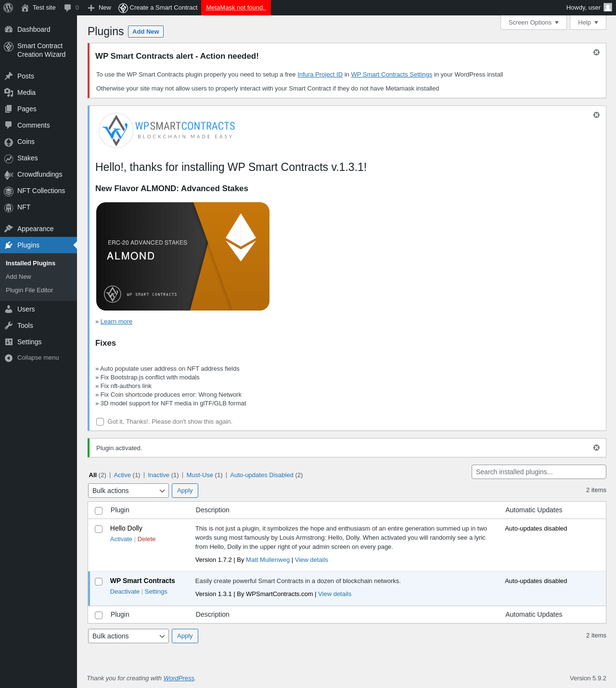Open user avatar in admin bar
Screen dimensions: 616x688
(608, 7)
